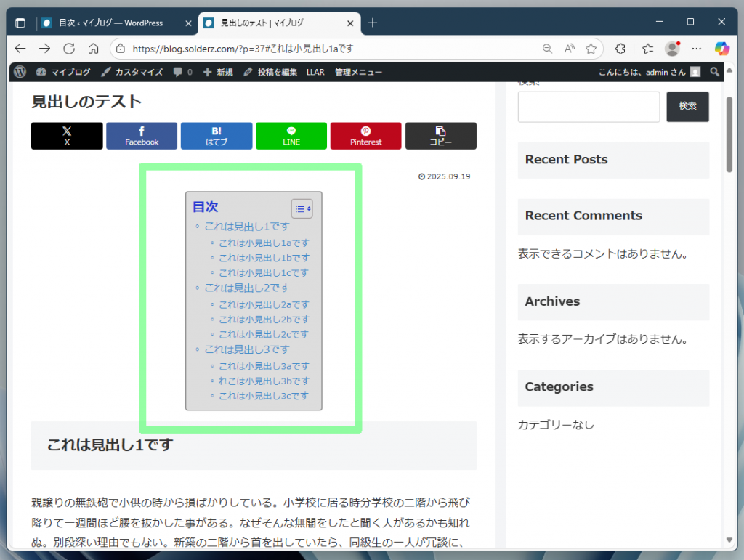
Task: Open the 新規 menu in admin bar
Action: tap(218, 72)
